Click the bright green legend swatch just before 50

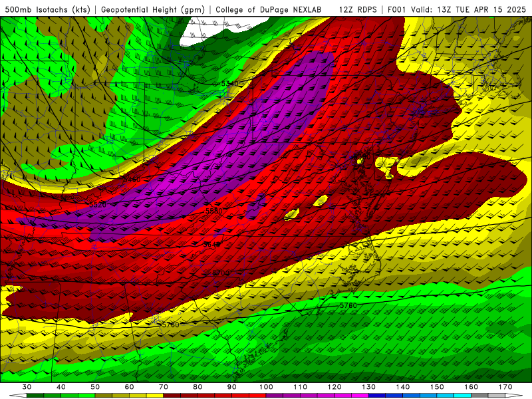(x=86, y=396)
